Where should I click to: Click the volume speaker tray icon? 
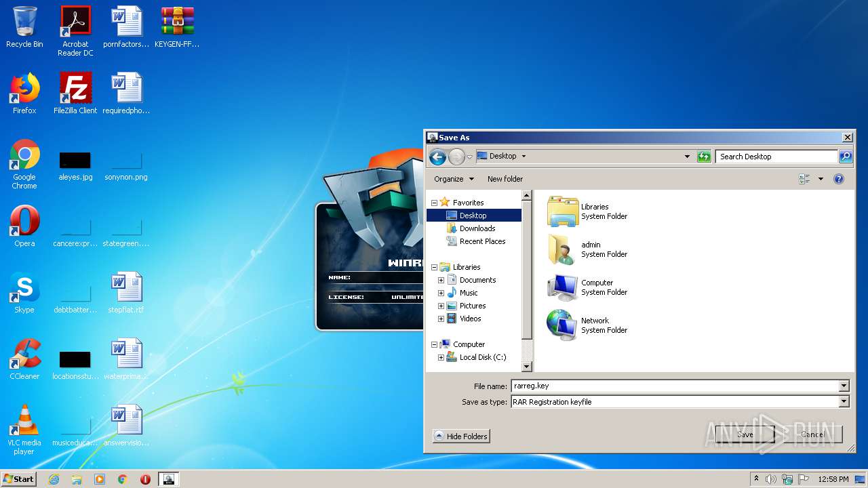point(770,479)
